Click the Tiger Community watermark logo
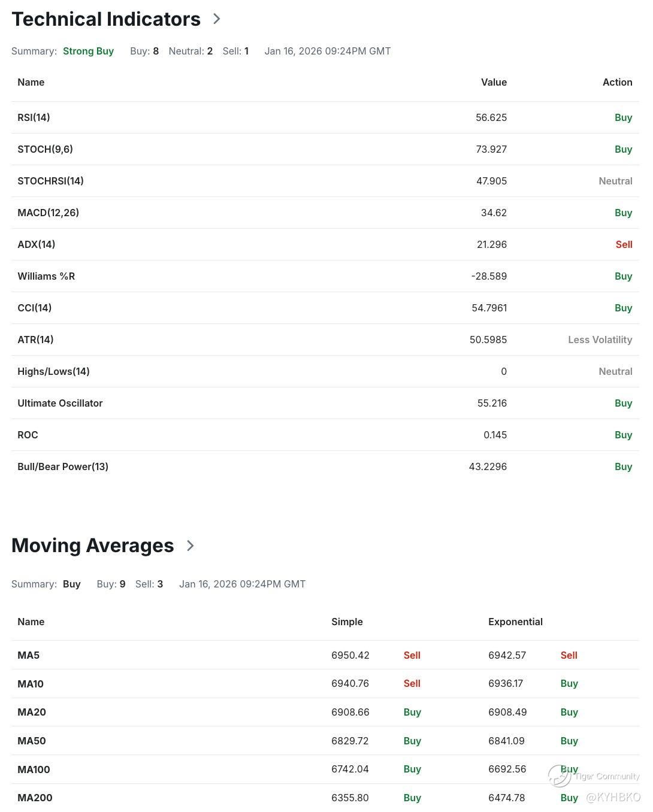Screen dimensions: 653x812 560,776
